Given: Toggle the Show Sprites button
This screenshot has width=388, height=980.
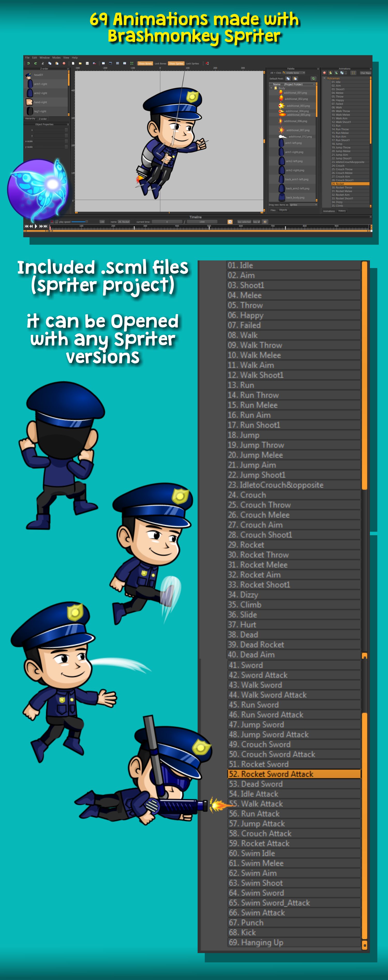Looking at the screenshot, I should tap(176, 64).
